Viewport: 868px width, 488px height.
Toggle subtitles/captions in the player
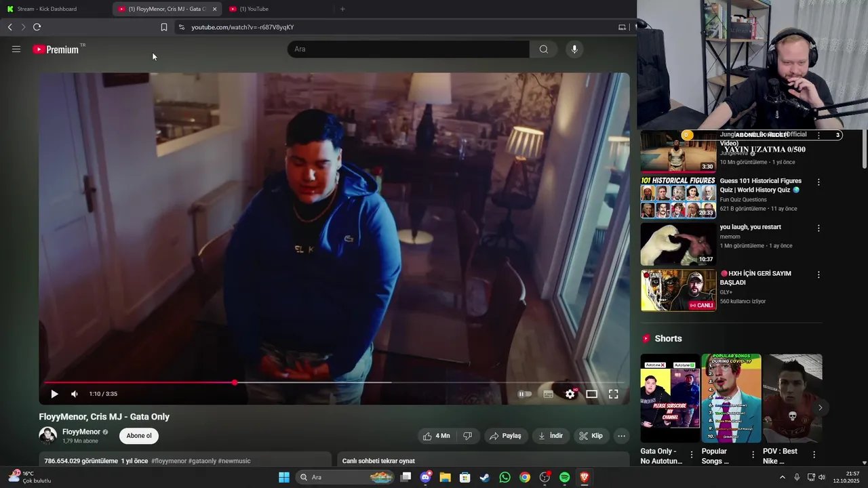(548, 394)
